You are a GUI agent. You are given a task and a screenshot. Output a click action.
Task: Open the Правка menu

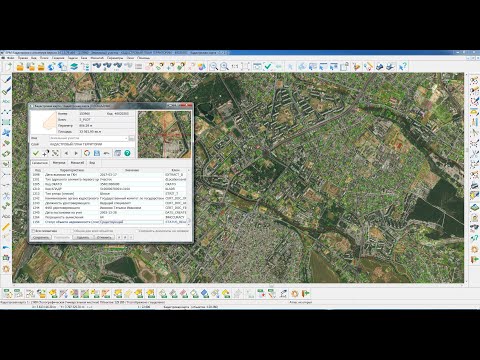(23, 58)
